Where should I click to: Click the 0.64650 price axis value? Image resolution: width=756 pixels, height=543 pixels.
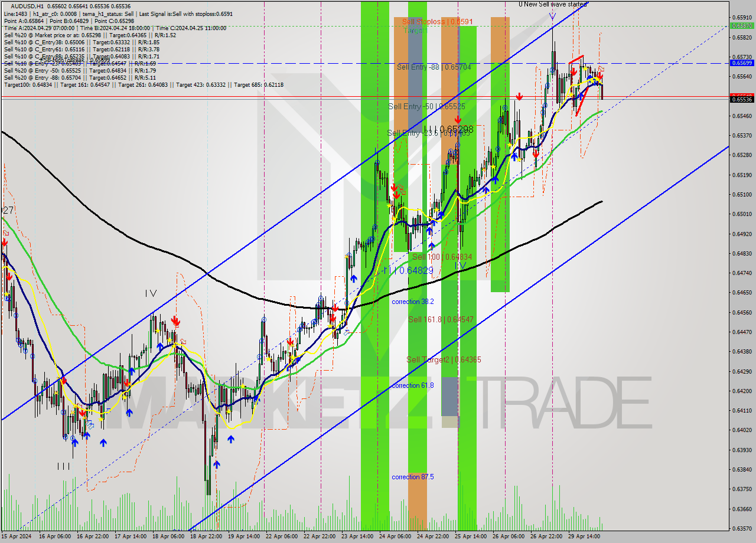[x=742, y=292]
